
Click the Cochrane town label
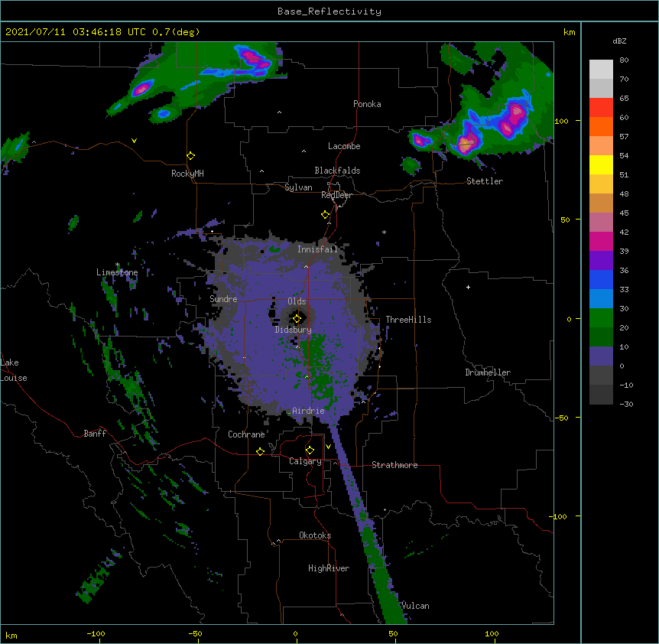tap(246, 434)
